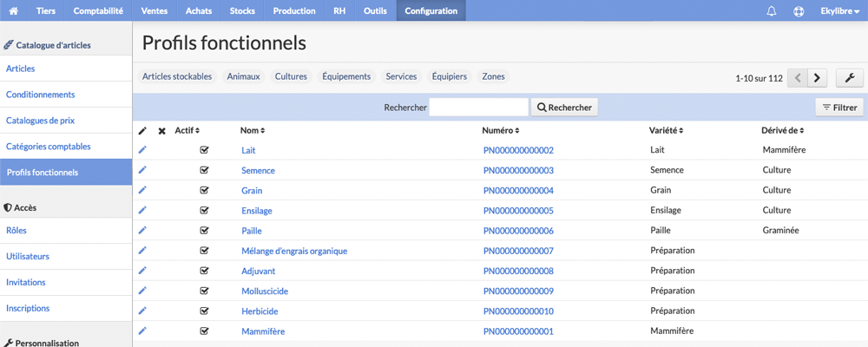Open number link PN000000000007

click(518, 251)
